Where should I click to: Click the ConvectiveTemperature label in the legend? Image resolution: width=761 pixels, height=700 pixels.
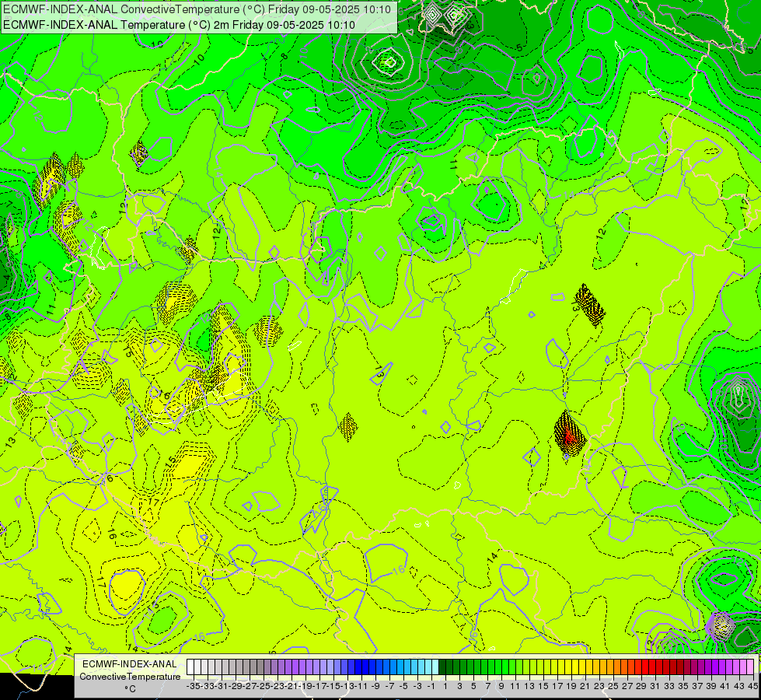(130, 676)
